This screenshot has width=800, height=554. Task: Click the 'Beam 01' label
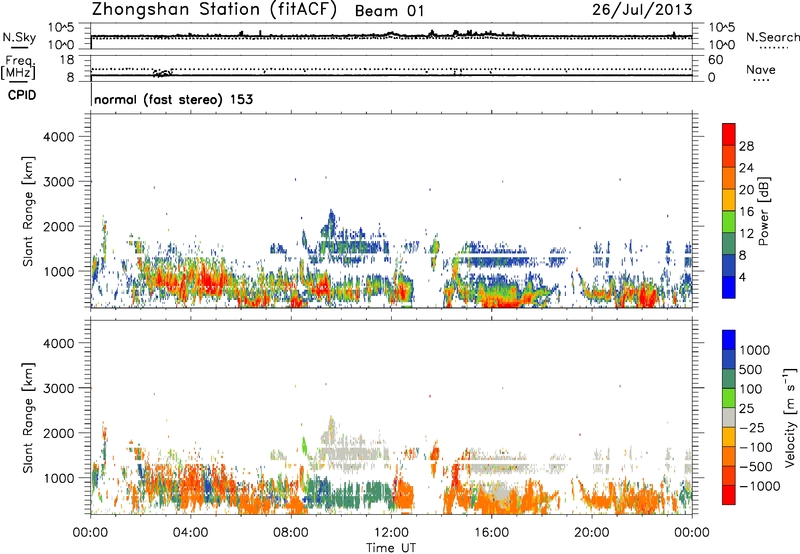tap(389, 11)
